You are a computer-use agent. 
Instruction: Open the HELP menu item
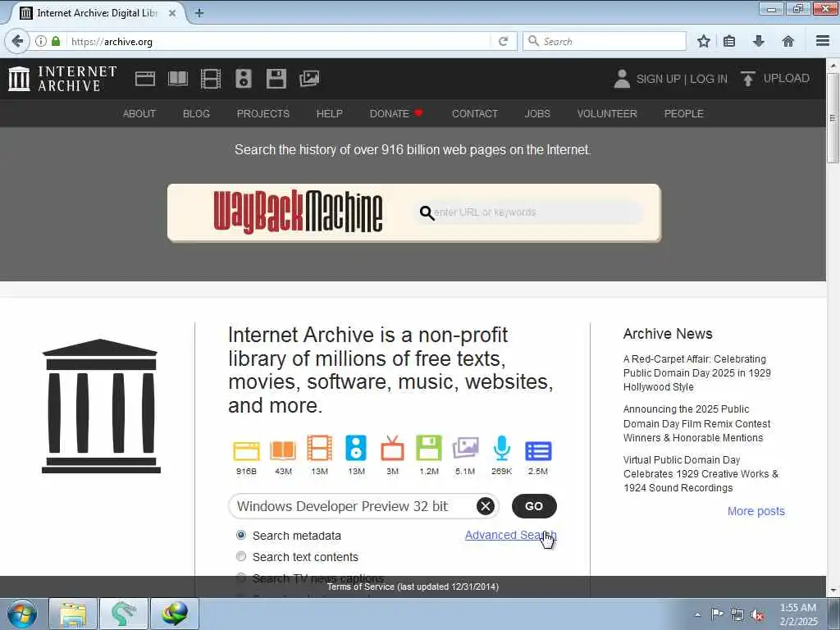click(x=330, y=113)
